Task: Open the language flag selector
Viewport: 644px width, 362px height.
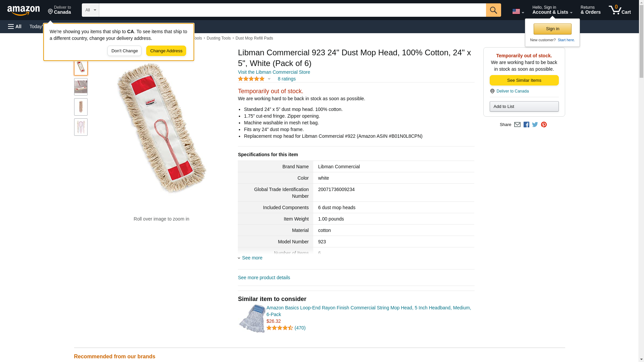Action: click(x=518, y=11)
